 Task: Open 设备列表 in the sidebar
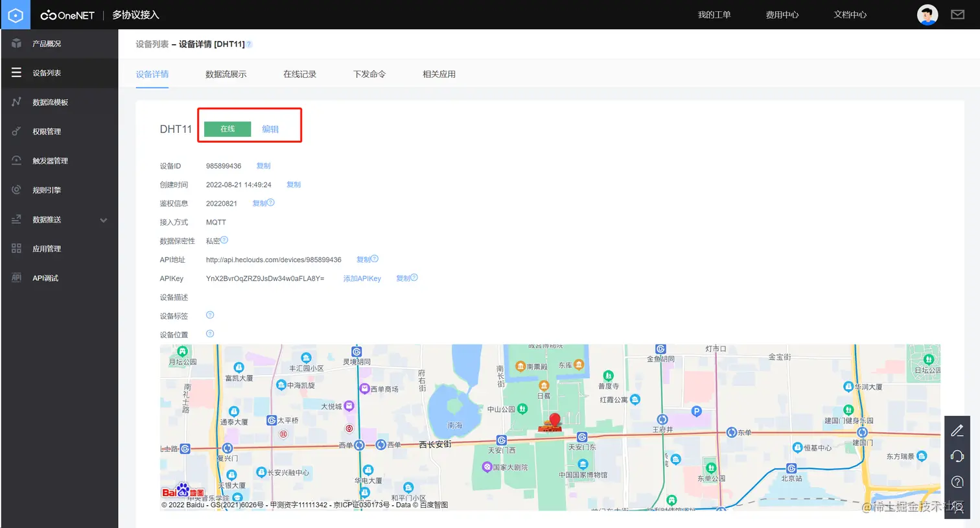pos(60,73)
